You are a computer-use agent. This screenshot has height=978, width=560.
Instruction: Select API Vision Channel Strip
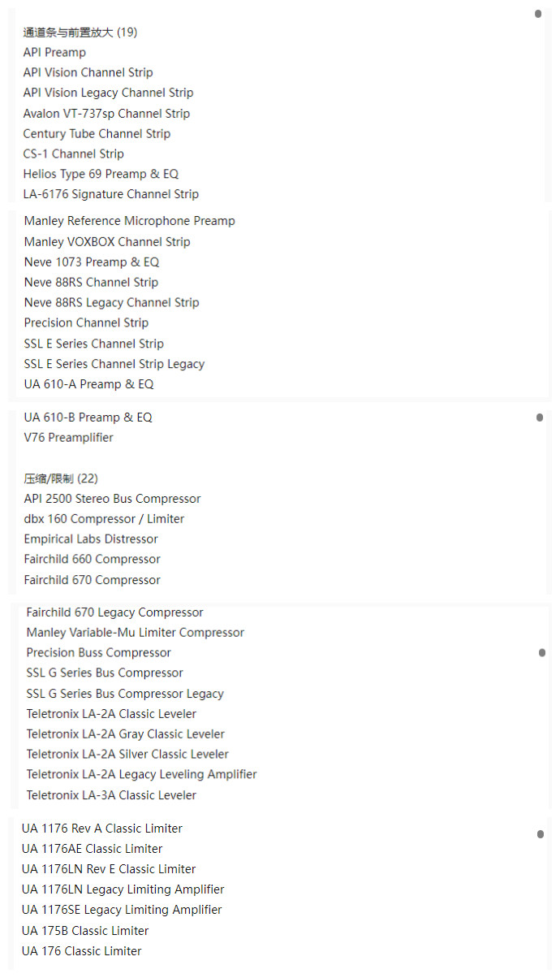[88, 72]
